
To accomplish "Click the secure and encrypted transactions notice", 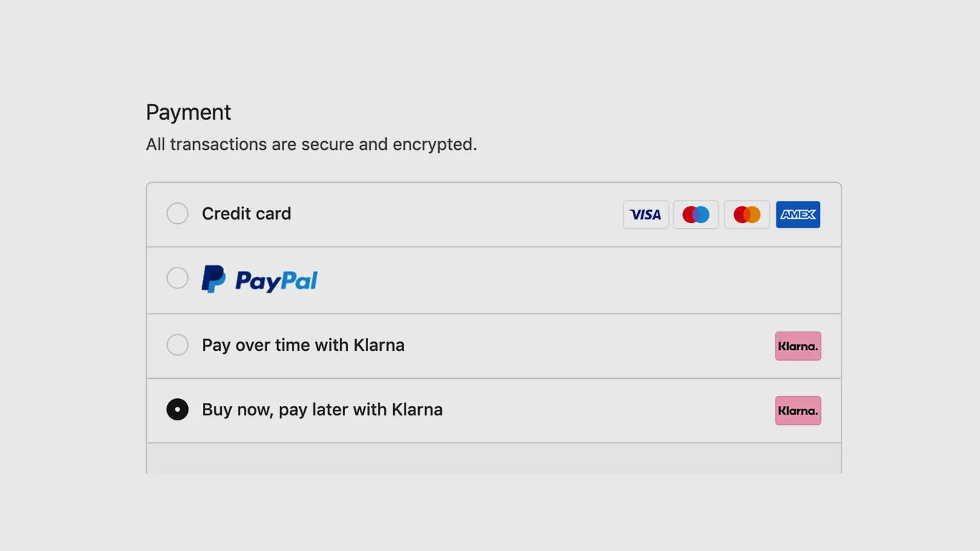I will coord(311,144).
